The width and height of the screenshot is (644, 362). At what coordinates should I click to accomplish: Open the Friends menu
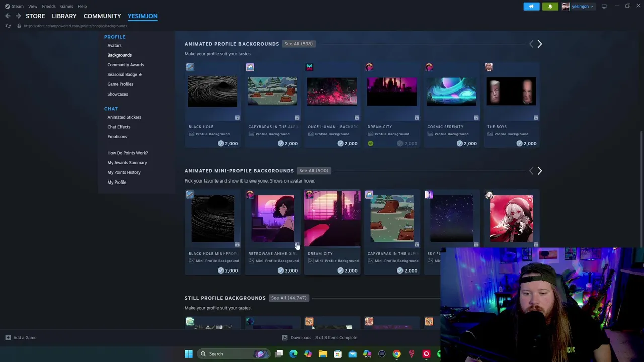coord(49,6)
